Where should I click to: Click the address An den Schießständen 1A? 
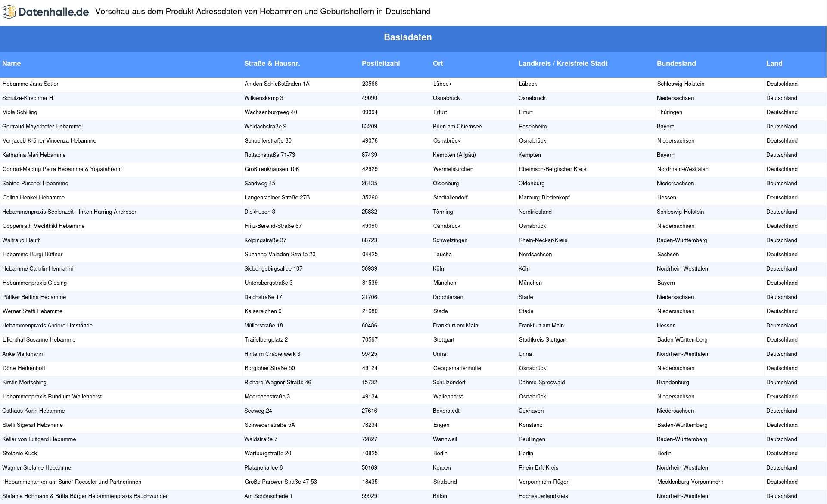[277, 84]
